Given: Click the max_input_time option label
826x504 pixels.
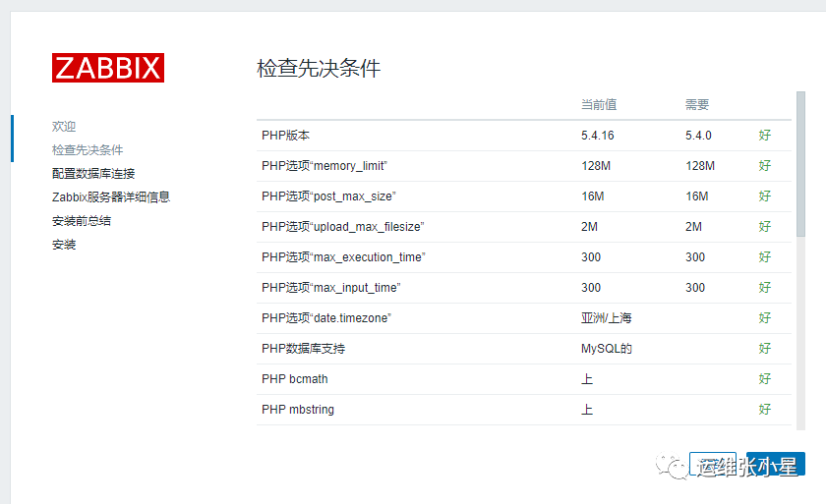Looking at the screenshot, I should pyautogui.click(x=331, y=288).
